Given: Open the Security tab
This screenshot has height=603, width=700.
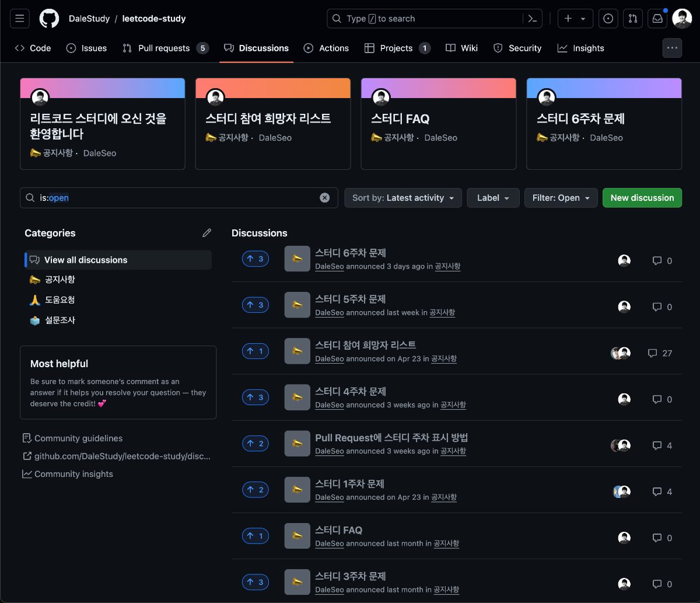Looking at the screenshot, I should tap(517, 48).
